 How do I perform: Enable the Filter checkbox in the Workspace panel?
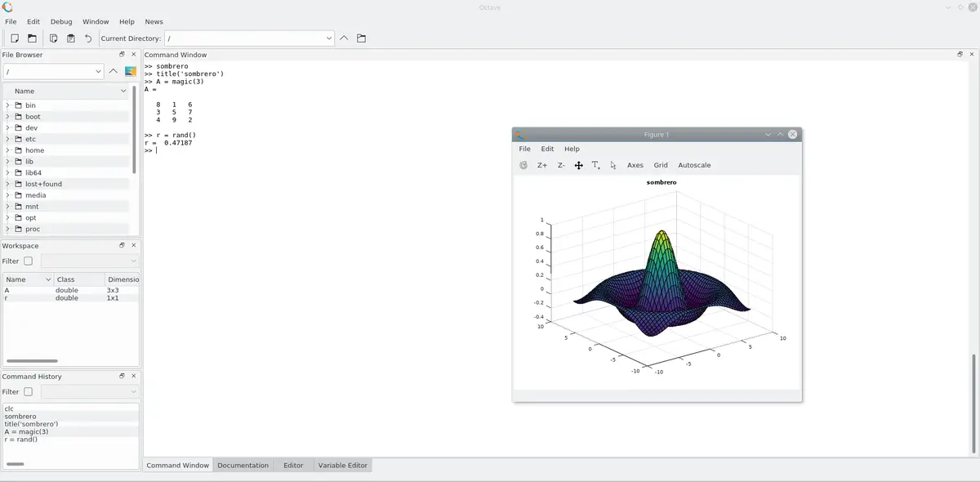click(29, 261)
